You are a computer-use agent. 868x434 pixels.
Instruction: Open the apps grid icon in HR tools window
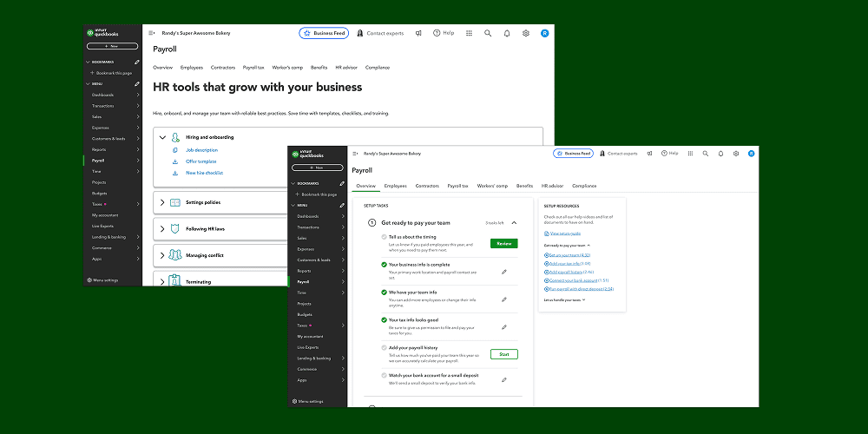click(469, 33)
